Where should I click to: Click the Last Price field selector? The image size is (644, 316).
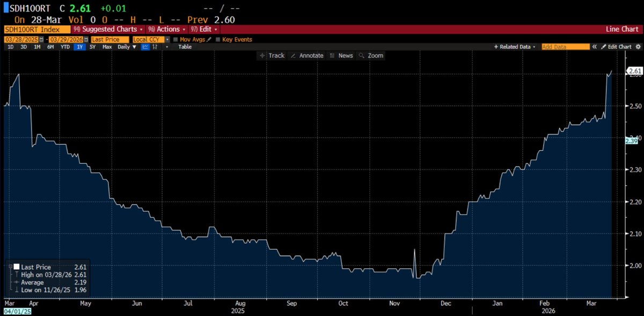[x=109, y=39]
